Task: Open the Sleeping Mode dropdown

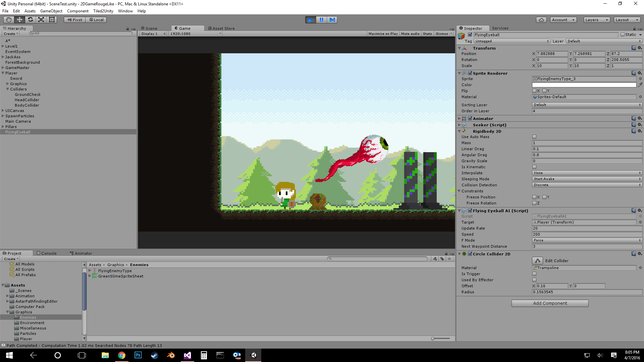Action: pos(587,179)
